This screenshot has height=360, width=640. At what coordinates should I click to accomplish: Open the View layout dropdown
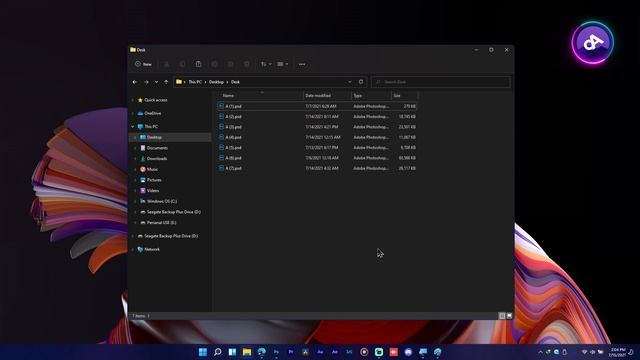point(282,64)
